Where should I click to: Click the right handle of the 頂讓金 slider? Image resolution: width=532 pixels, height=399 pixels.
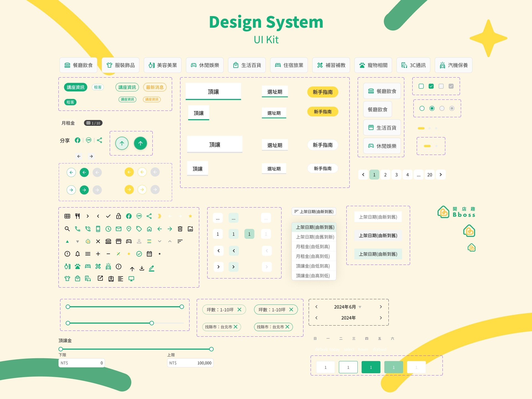click(211, 349)
